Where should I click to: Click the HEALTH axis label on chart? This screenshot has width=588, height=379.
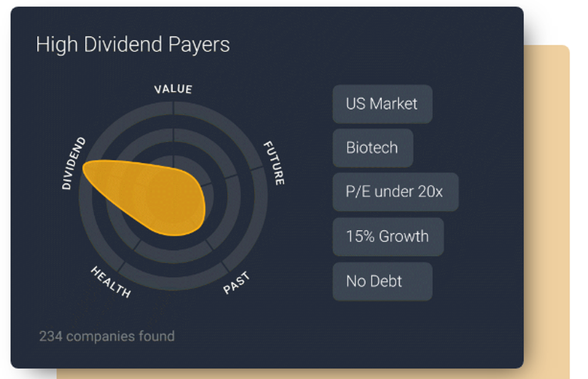pos(111,282)
